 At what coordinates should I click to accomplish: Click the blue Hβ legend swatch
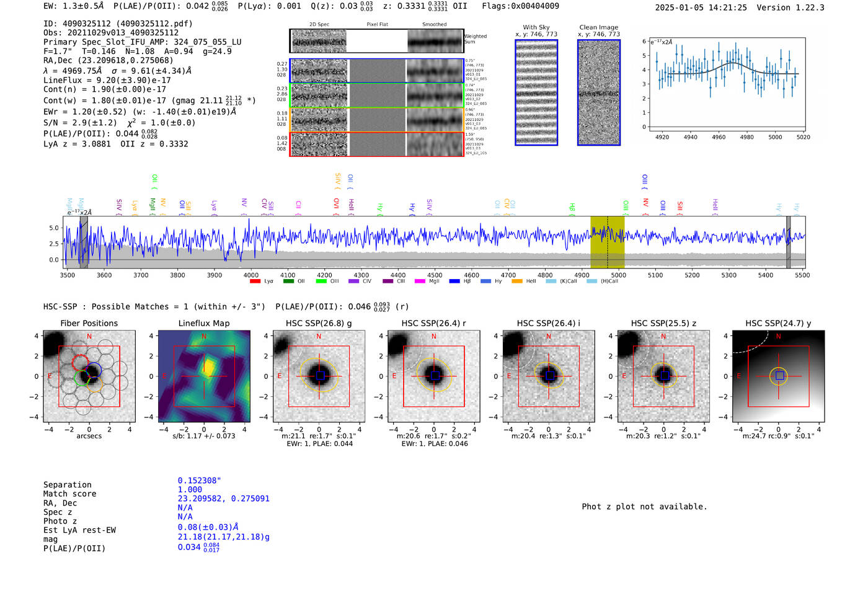click(454, 282)
